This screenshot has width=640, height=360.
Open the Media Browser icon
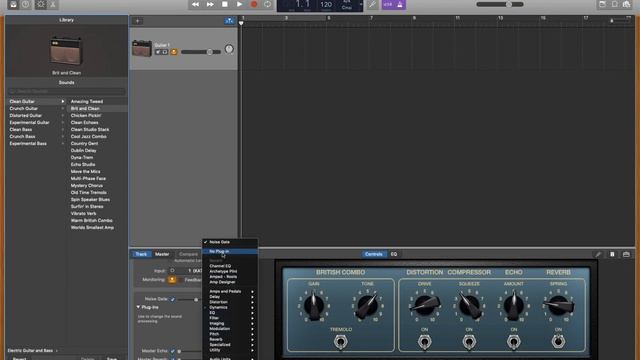tap(627, 4)
